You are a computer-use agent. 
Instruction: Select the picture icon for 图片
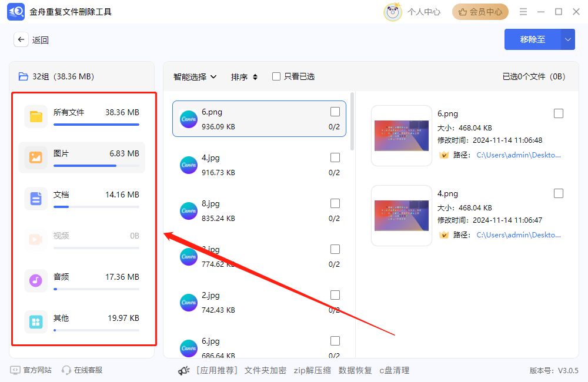pyautogui.click(x=36, y=158)
